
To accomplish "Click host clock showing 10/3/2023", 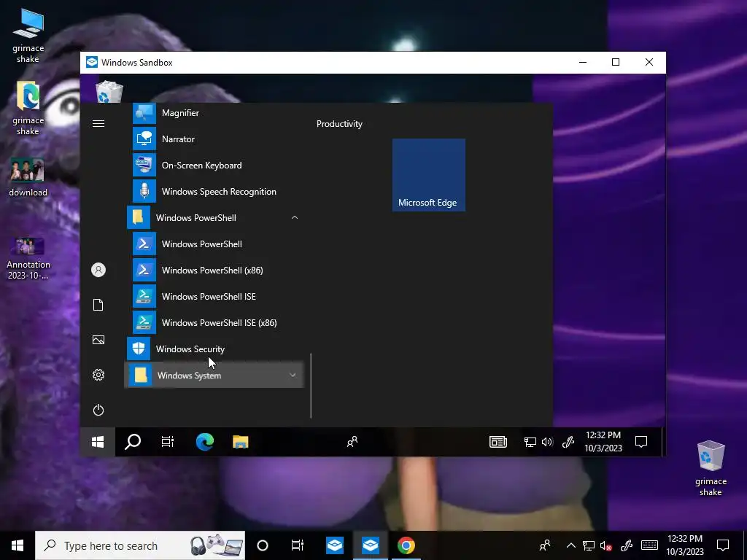I will coord(684,545).
